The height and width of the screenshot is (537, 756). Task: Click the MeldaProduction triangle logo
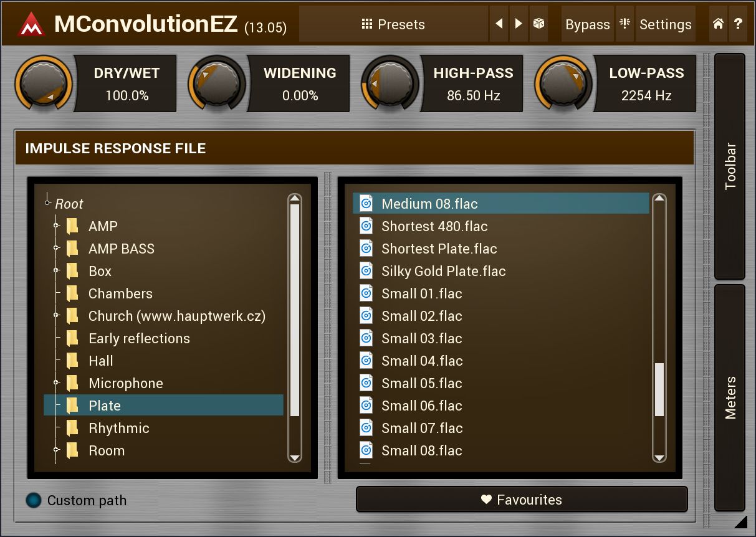31,24
